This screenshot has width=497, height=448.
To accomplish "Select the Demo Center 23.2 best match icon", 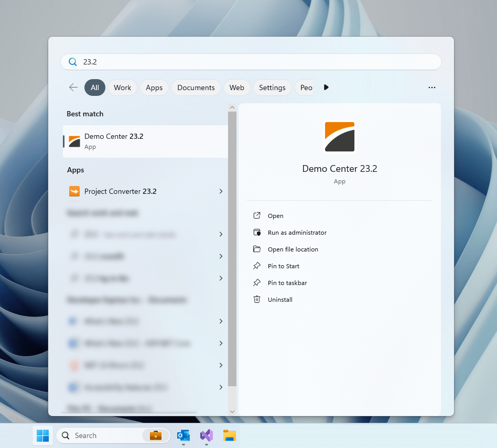I will pos(74,140).
